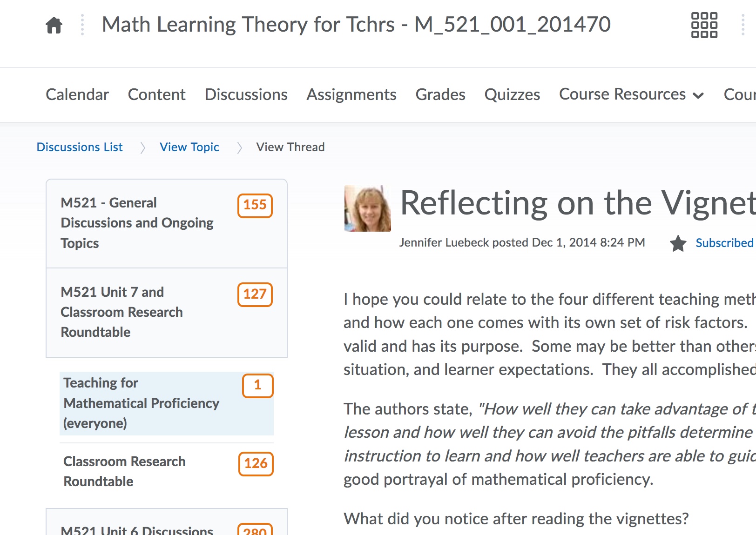
Task: Click the 127 unread count badge
Action: pyautogui.click(x=255, y=294)
